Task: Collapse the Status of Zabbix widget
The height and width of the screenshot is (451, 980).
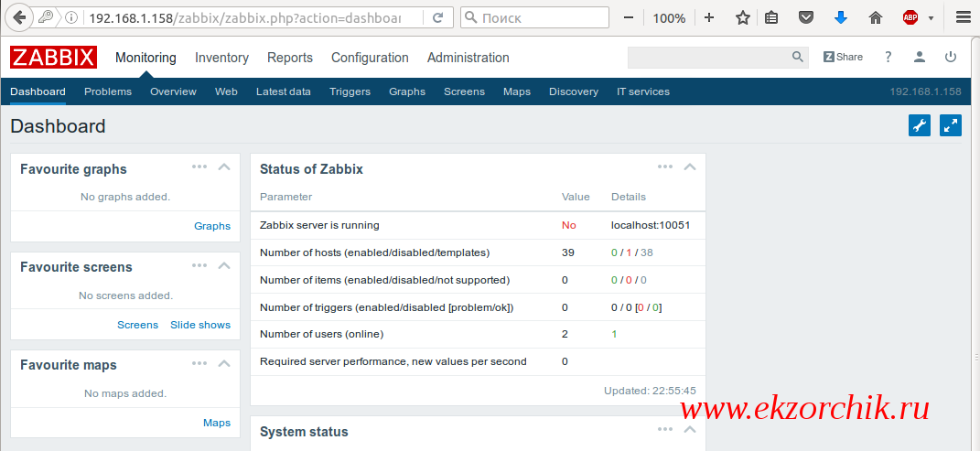Action: pyautogui.click(x=689, y=166)
